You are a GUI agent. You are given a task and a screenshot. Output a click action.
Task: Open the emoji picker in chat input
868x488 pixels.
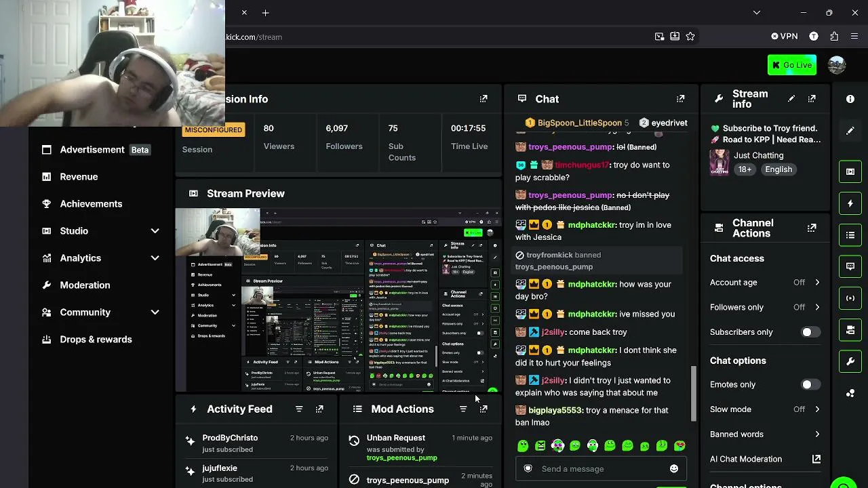[674, 469]
